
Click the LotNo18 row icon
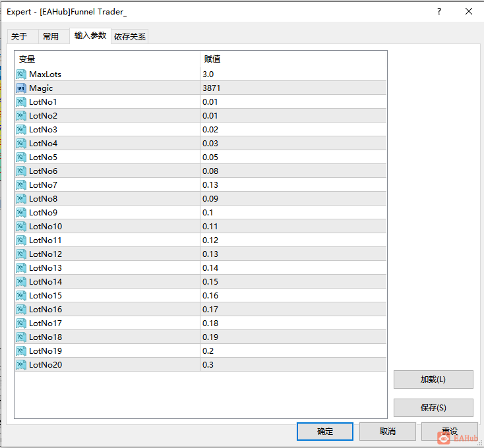click(21, 337)
